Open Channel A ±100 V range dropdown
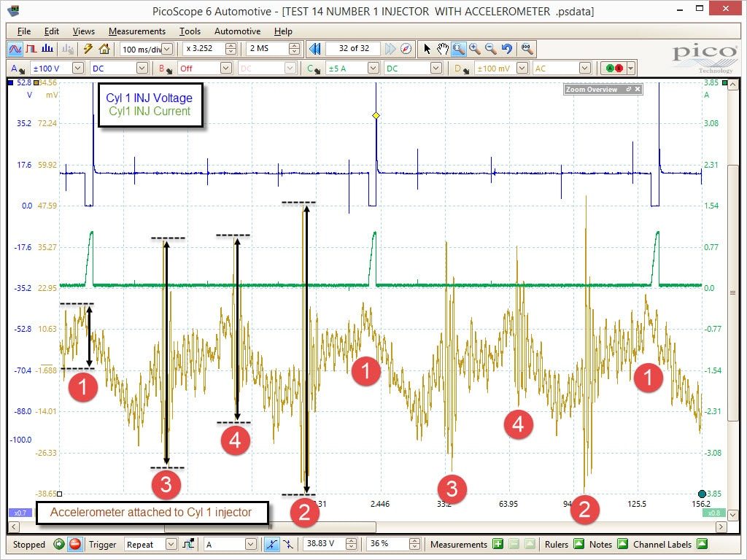Image resolution: width=747 pixels, height=560 pixels. (x=78, y=69)
